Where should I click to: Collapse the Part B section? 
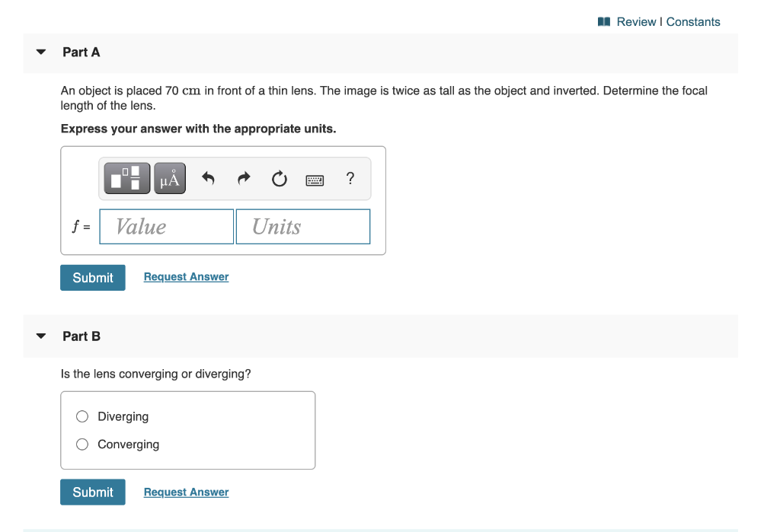tap(40, 335)
